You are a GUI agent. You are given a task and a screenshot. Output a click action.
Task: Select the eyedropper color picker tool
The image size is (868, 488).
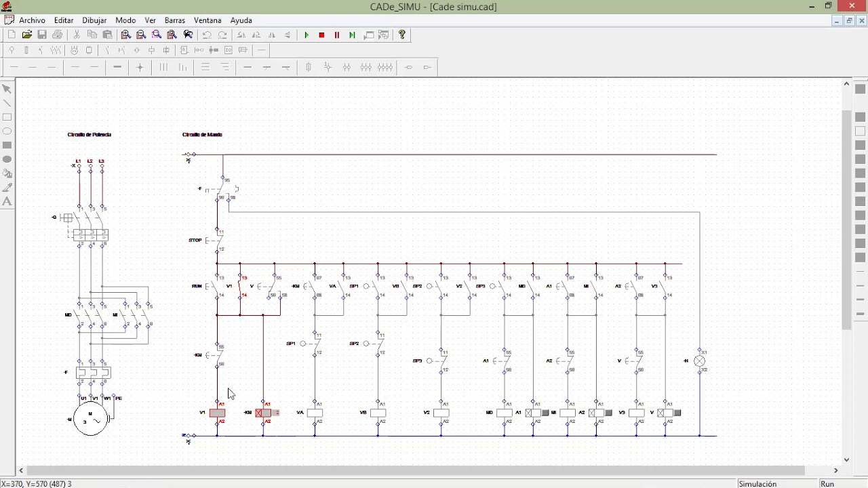[7, 188]
